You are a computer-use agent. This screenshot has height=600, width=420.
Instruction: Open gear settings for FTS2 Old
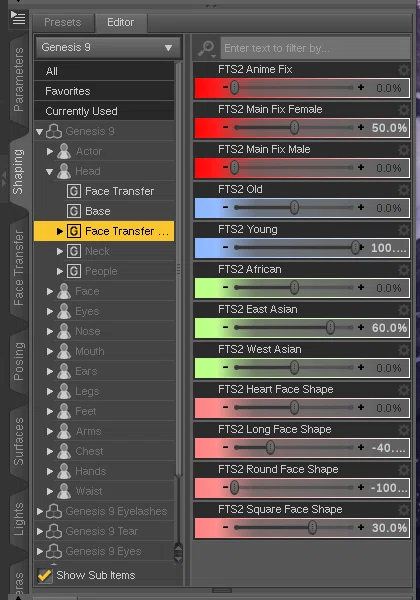pos(403,190)
